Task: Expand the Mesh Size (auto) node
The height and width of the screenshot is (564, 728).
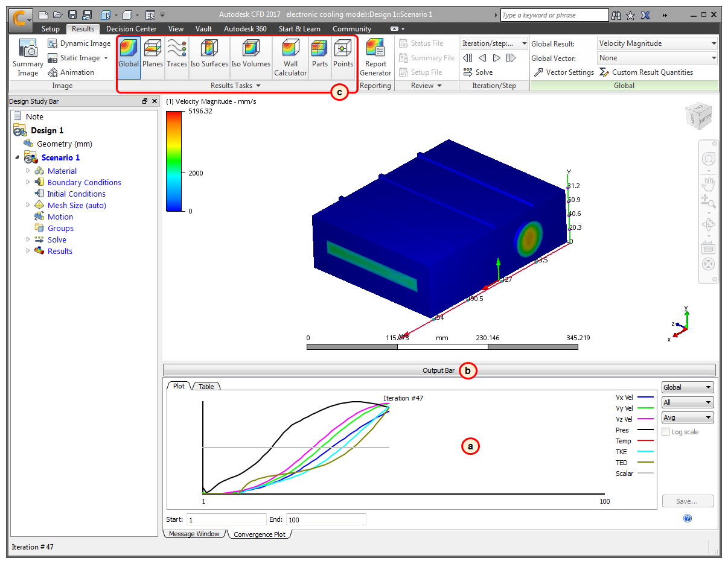Action: tap(28, 205)
